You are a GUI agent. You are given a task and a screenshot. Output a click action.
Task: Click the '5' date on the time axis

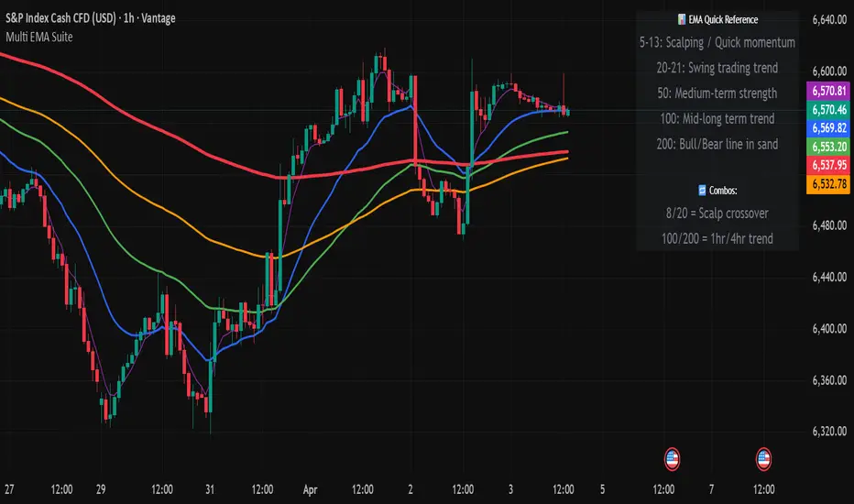point(602,489)
